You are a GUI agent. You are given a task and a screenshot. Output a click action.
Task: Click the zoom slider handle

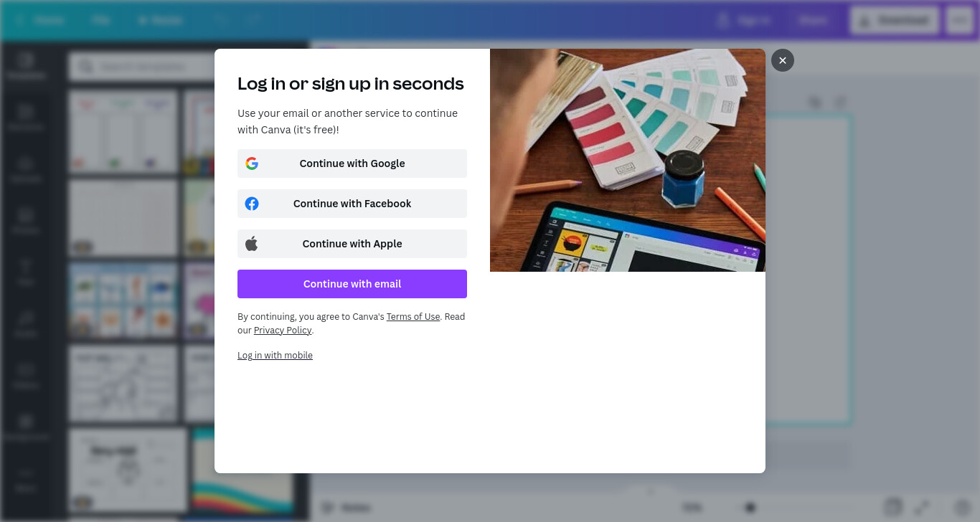coord(750,508)
